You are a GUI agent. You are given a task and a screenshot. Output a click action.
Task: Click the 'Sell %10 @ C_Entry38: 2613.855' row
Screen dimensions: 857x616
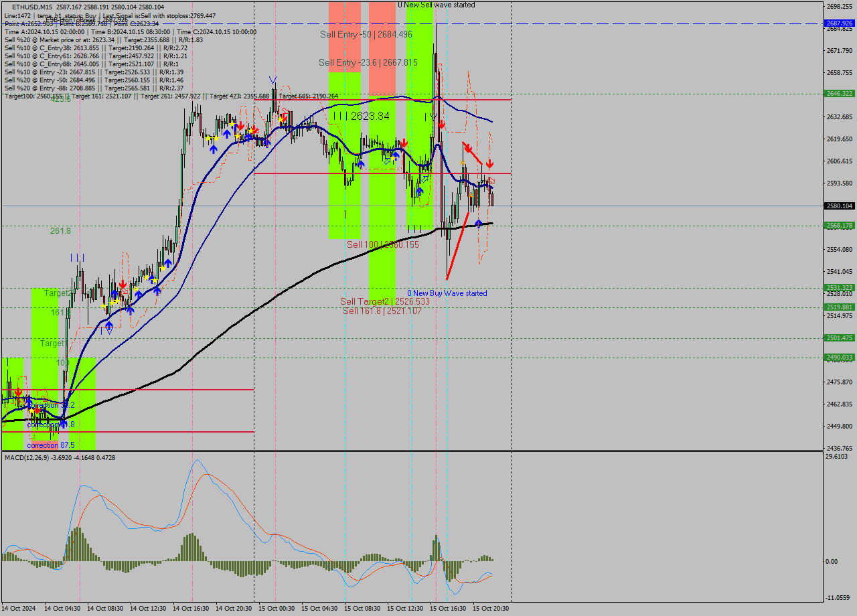pos(96,48)
